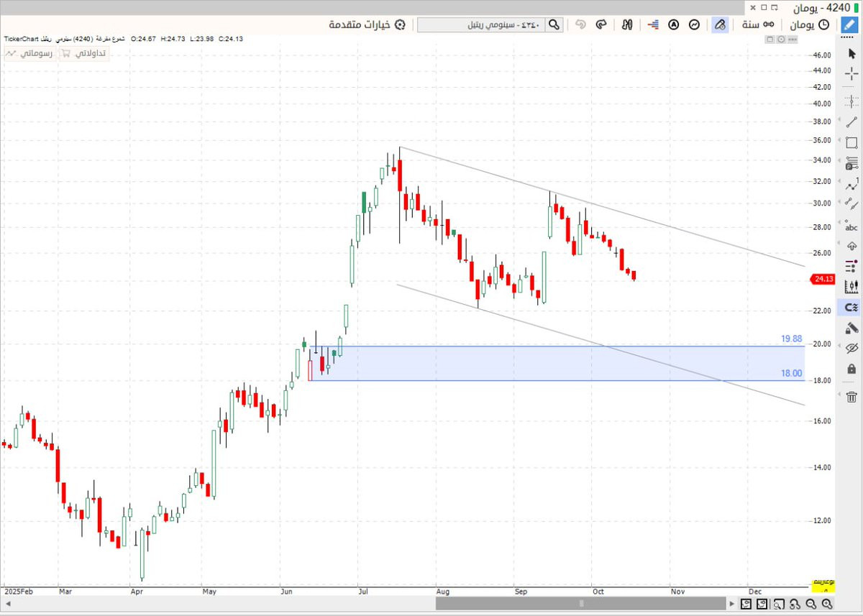Toggle the lock drawings padlock
This screenshot has width=863, height=616.
point(851,369)
